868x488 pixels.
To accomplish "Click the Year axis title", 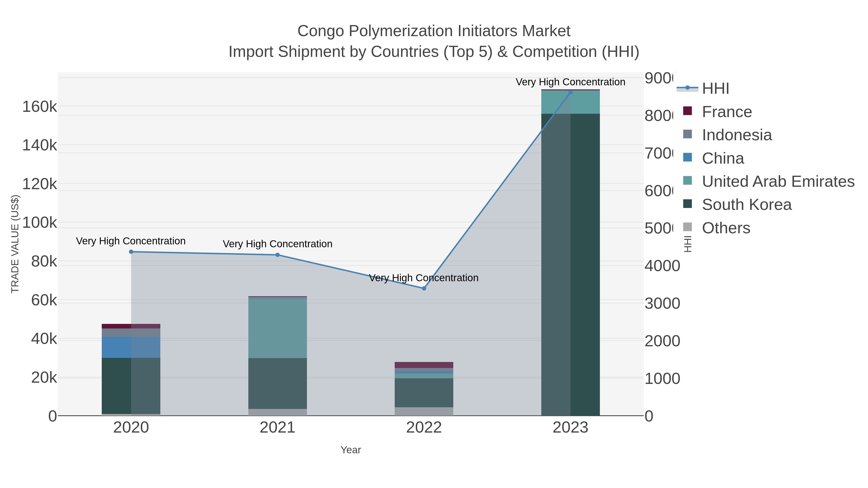I will [351, 450].
